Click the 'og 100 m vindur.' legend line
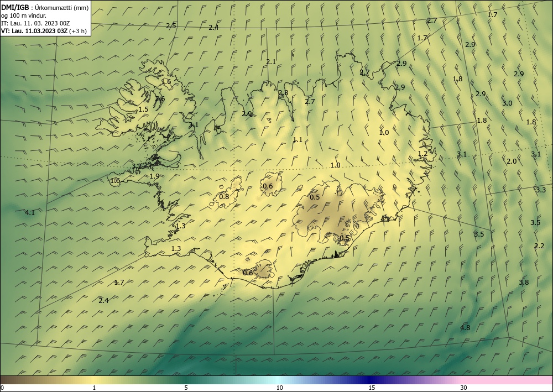 click(24, 15)
